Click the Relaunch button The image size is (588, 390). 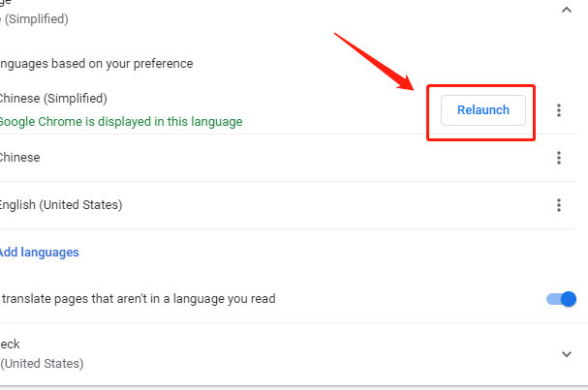(x=482, y=110)
